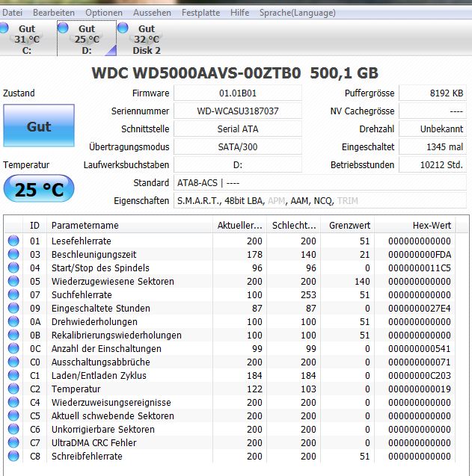The width and height of the screenshot is (472, 476).
Task: Click the Puffergrösse 8192 KB field
Action: click(x=432, y=93)
